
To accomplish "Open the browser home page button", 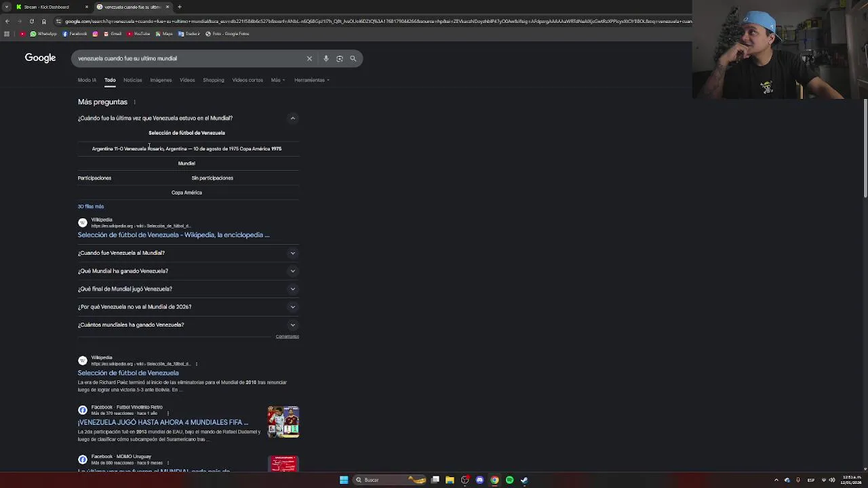I will [x=44, y=21].
